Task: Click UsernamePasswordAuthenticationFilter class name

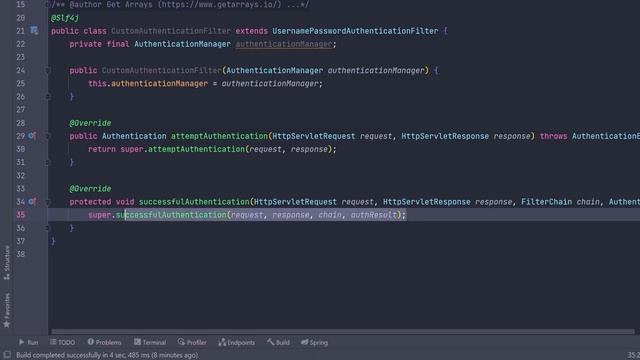Action: coord(355,31)
